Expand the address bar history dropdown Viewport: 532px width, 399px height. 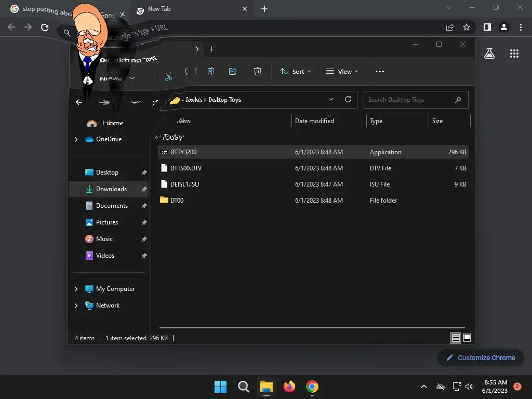coord(331,99)
